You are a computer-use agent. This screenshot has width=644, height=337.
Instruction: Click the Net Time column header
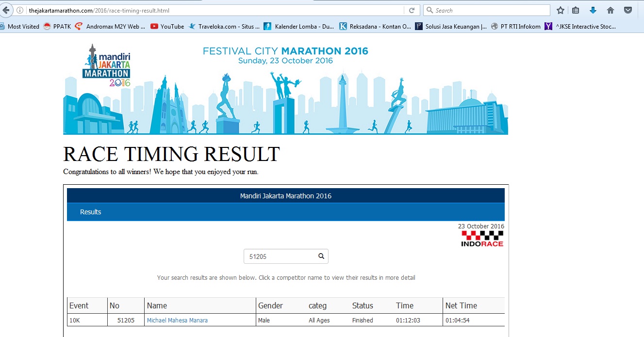[x=461, y=305]
